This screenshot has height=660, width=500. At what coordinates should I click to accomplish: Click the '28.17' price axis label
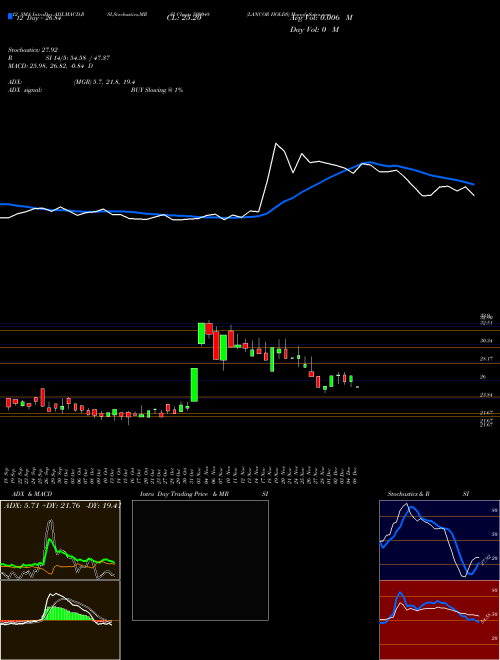pyautogui.click(x=486, y=359)
